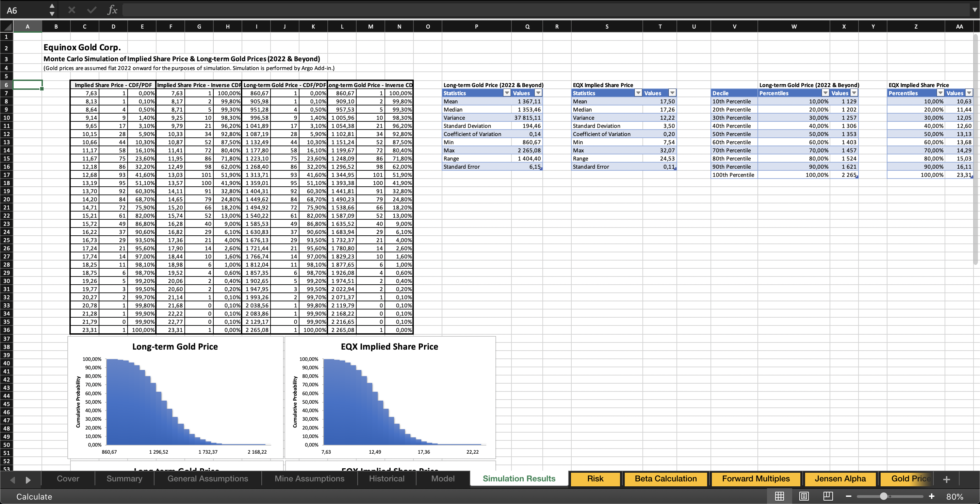Click the Monte Carlo Simulation subtitle cell

(181, 59)
